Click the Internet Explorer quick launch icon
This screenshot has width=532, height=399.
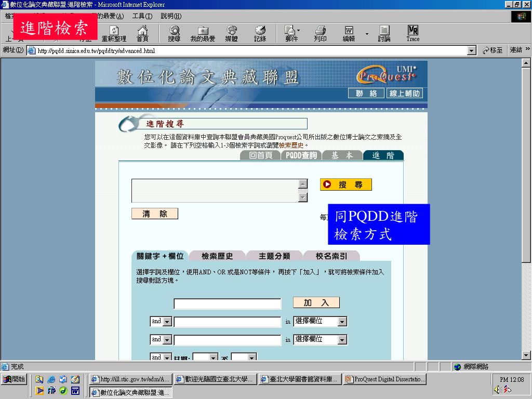click(x=51, y=379)
